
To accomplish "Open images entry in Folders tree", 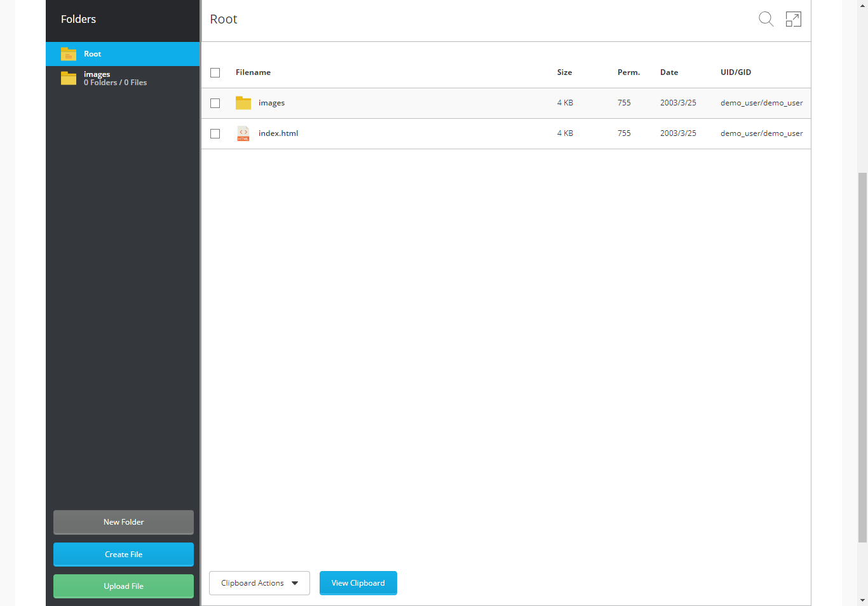I will [97, 74].
